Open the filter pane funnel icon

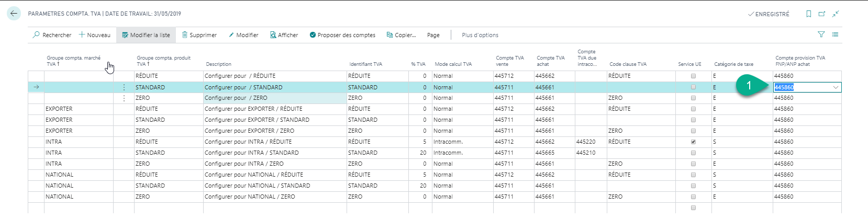coord(821,34)
